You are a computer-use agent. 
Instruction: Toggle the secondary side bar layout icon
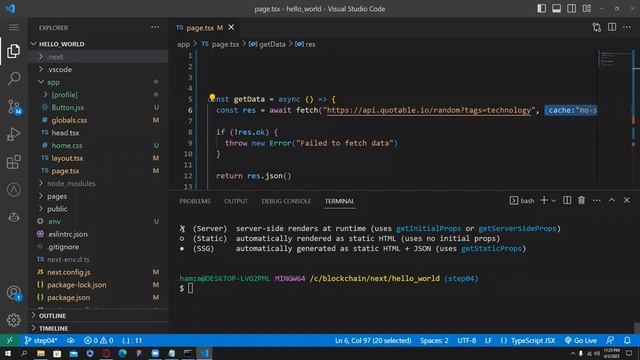pyautogui.click(x=571, y=9)
